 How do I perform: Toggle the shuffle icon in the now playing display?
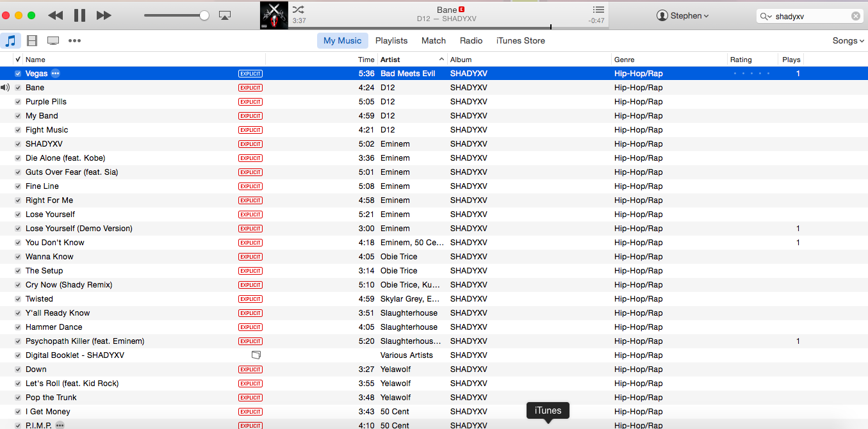(299, 10)
